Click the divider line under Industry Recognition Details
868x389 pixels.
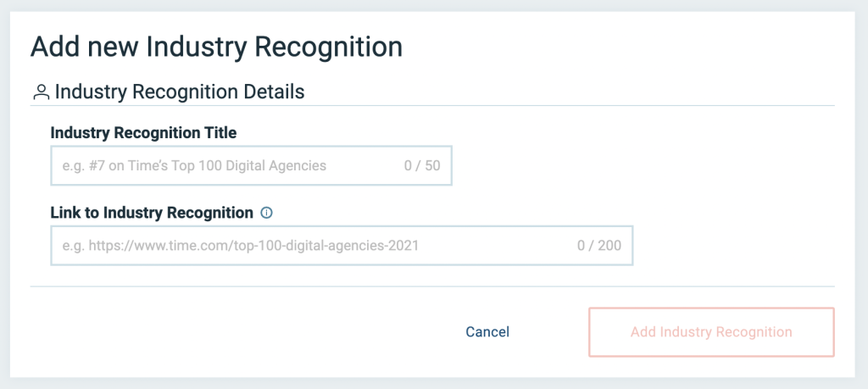coord(432,105)
